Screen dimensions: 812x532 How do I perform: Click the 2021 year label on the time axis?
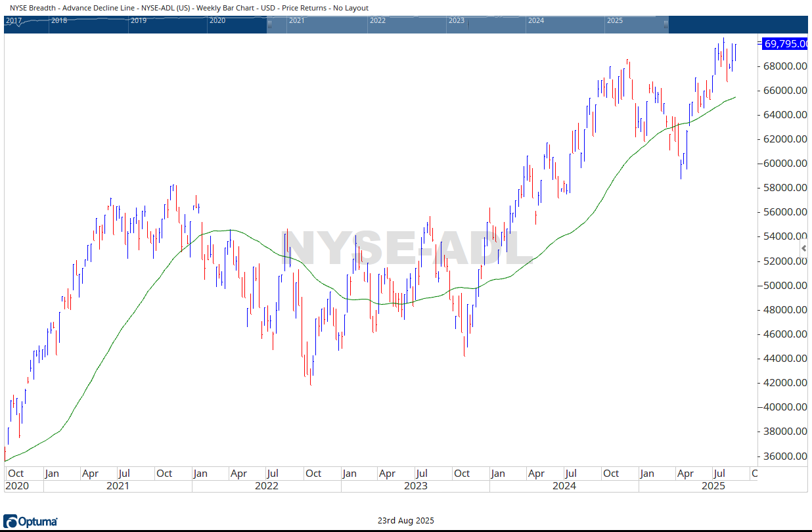click(118, 486)
